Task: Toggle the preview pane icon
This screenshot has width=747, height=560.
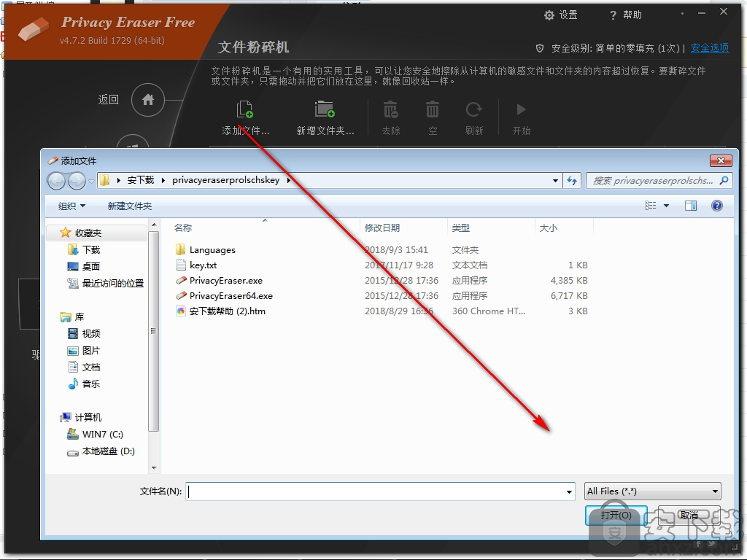Action: (x=690, y=206)
